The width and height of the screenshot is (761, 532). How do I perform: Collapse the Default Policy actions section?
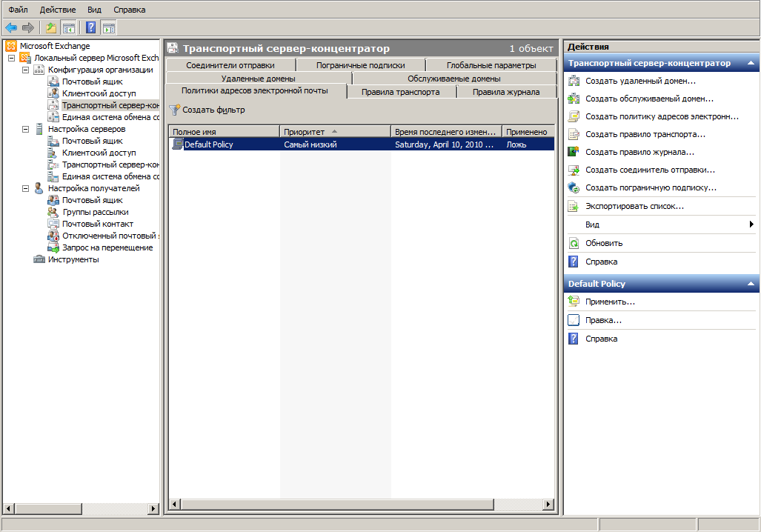751,284
